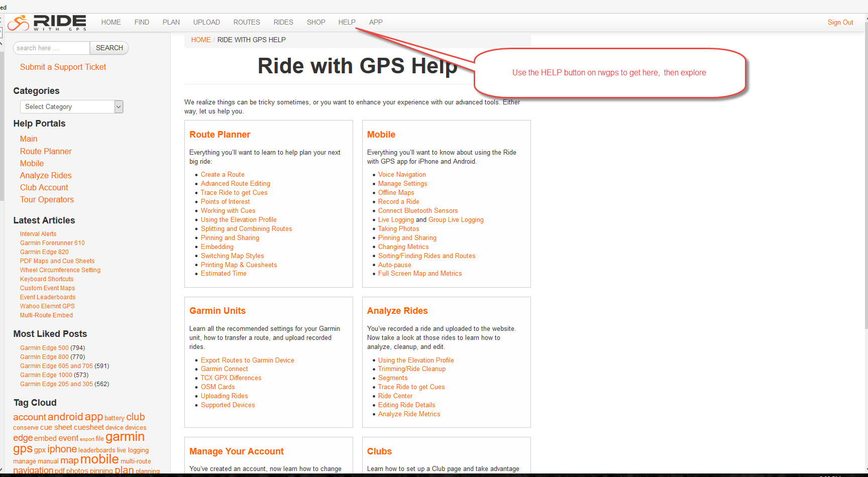
Task: Click the 'android' tag in Tag Cloud
Action: pos(65,417)
